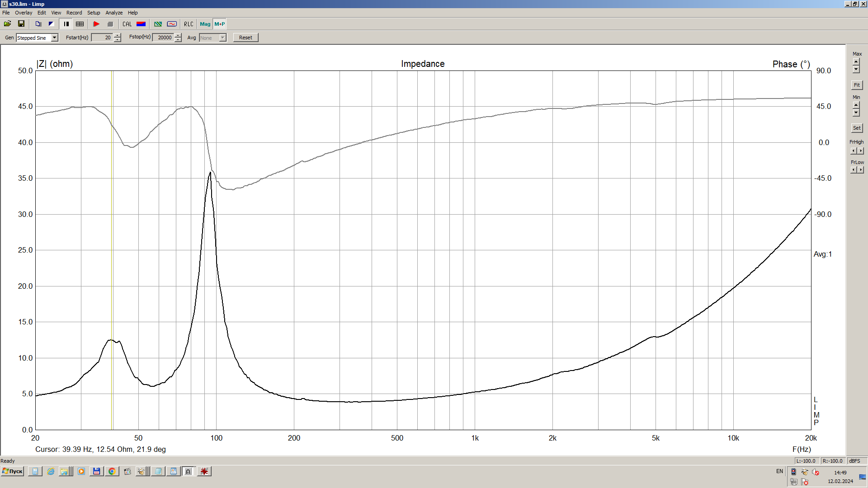Image resolution: width=868 pixels, height=488 pixels.
Task: Click the CAL calibration icon
Action: pos(127,24)
